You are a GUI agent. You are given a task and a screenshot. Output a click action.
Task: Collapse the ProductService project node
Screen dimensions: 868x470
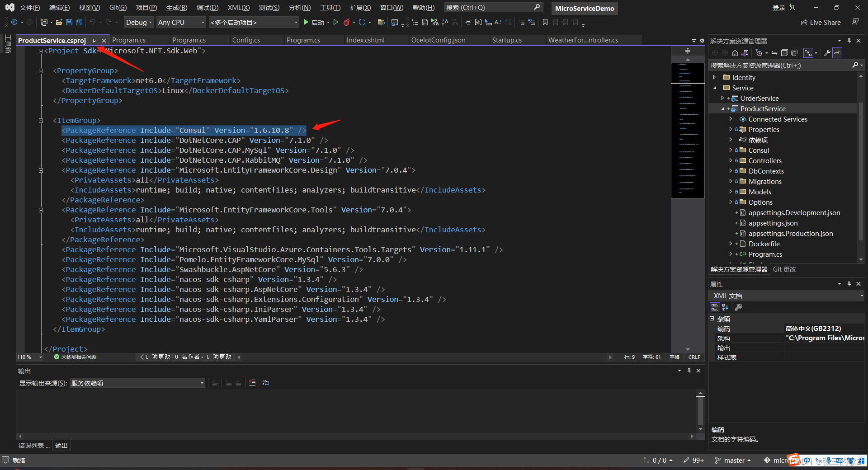point(722,108)
